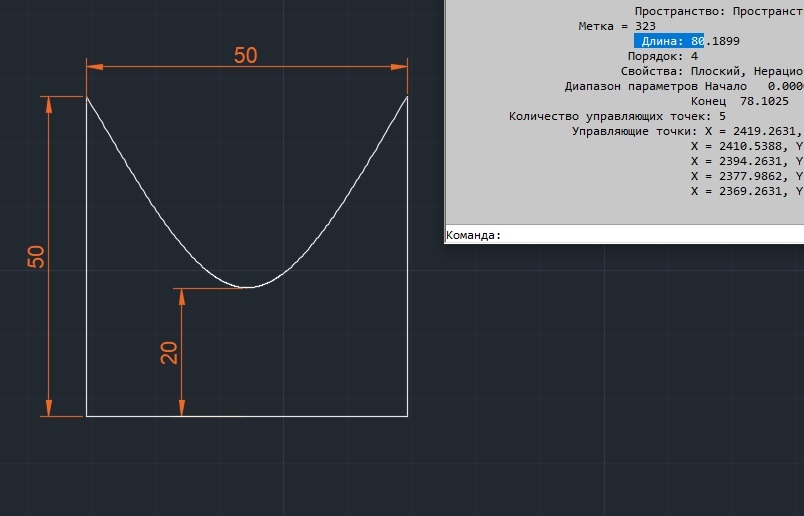Click the control point X = 2394.2631 row
The height and width of the screenshot is (516, 804).
[747, 161]
